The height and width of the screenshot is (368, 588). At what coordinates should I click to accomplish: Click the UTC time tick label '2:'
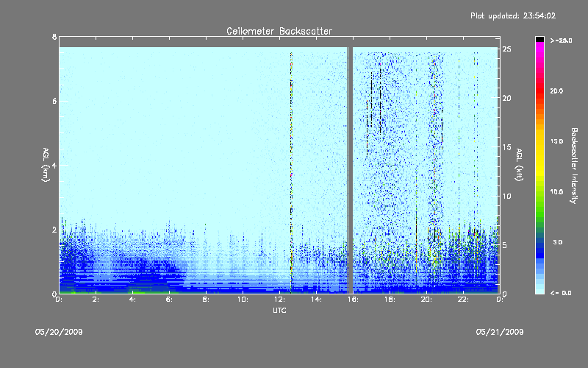tap(96, 300)
